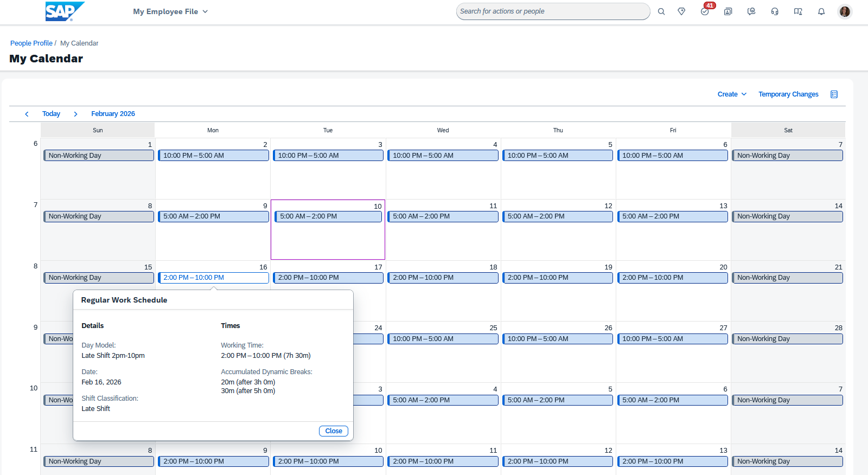Image resolution: width=868 pixels, height=475 pixels.
Task: Close the Regular Work Schedule popup
Action: (x=333, y=431)
